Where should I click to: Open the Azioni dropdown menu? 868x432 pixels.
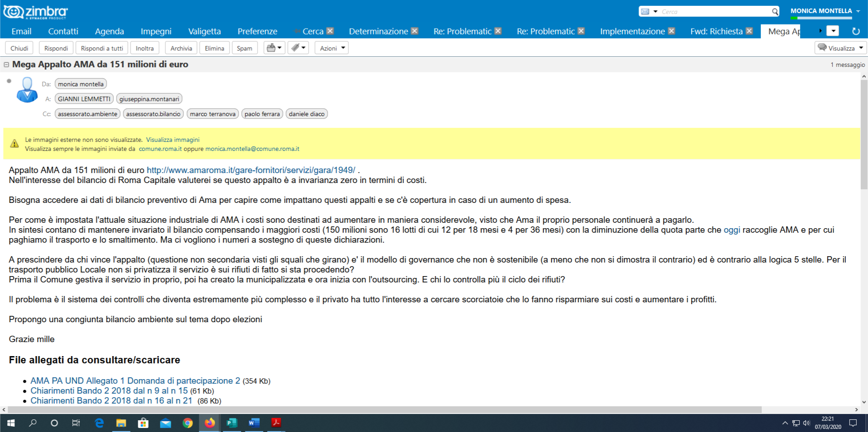coord(332,48)
